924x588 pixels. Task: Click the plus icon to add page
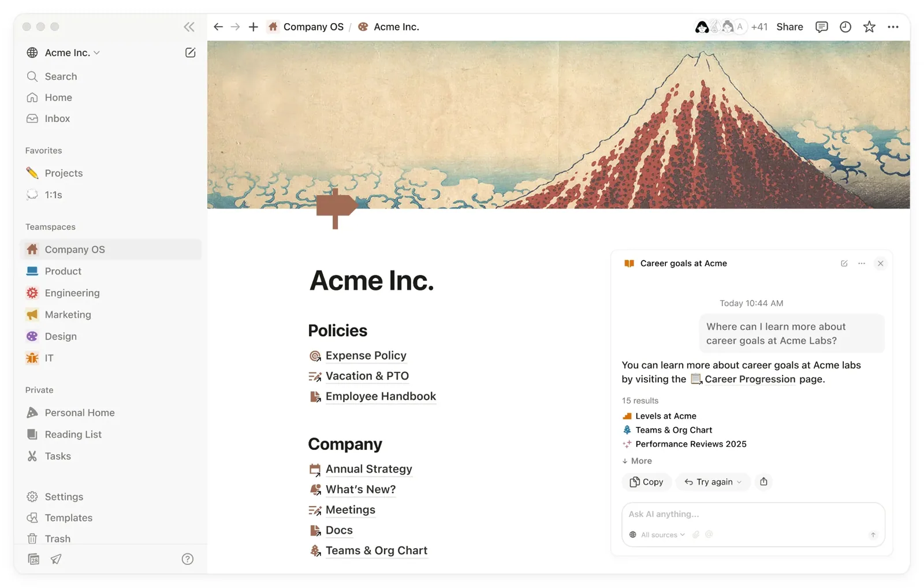click(253, 27)
